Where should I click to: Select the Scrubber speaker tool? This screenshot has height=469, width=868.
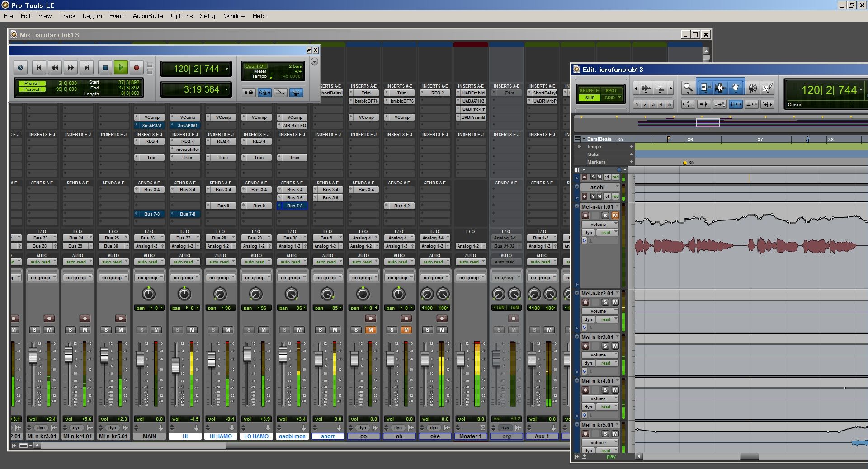752,88
